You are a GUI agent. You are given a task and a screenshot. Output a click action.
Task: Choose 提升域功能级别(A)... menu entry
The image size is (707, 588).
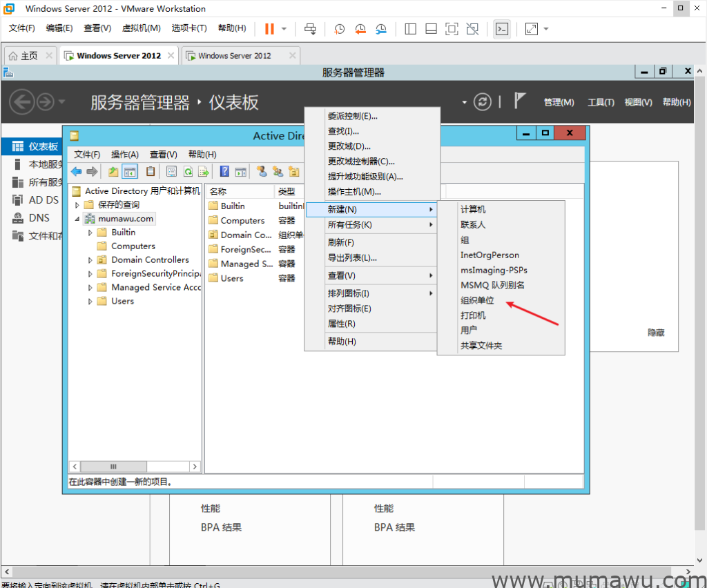click(x=371, y=177)
